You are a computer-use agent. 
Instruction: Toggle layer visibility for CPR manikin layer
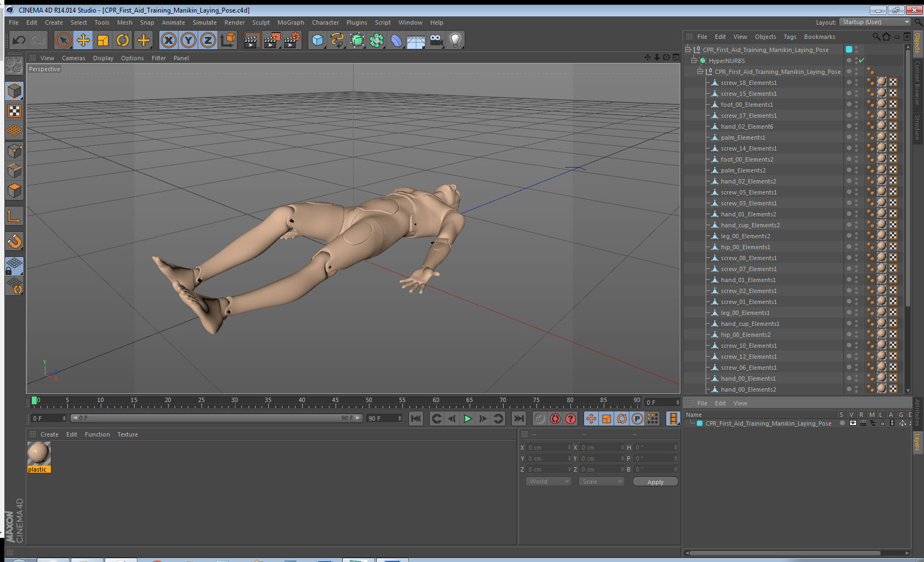pos(853,423)
